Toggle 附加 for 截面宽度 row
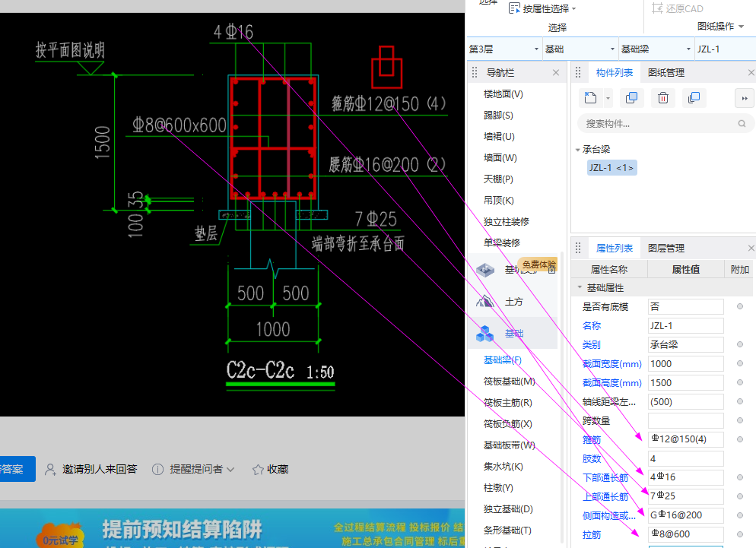Screen dimensions: 756x548 [740, 363]
